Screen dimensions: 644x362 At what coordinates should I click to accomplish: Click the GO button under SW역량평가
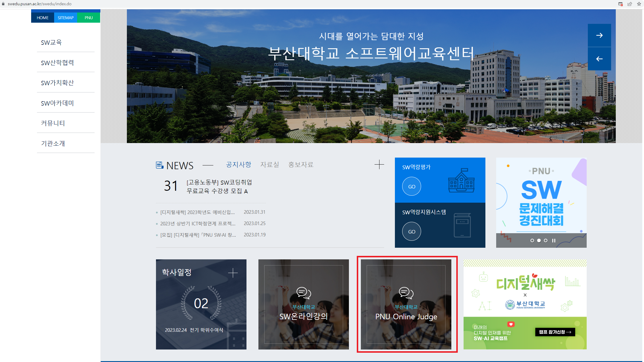click(411, 186)
